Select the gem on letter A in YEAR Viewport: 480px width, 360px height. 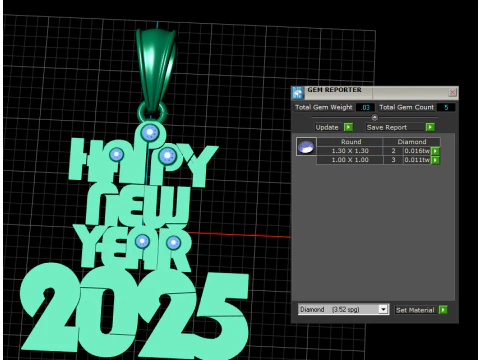tap(142, 241)
